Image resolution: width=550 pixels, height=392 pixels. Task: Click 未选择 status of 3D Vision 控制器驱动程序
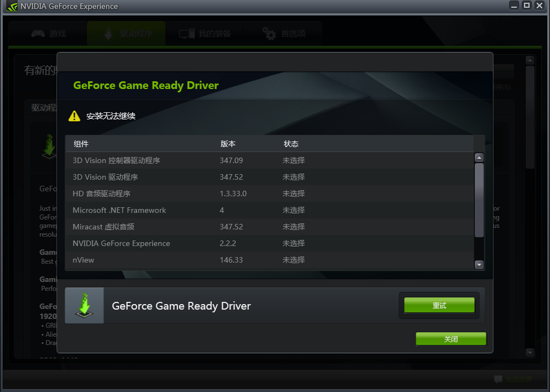click(x=294, y=160)
